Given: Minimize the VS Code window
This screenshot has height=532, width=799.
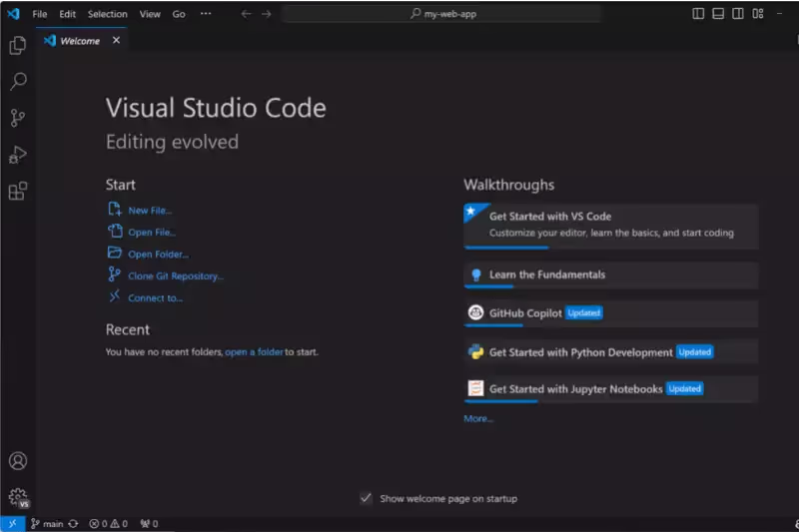Looking at the screenshot, I should [779, 14].
